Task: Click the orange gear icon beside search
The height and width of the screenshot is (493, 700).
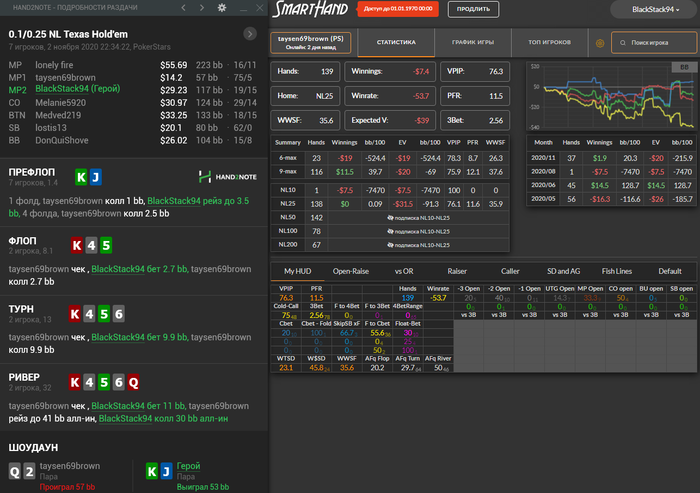Action: [x=600, y=43]
